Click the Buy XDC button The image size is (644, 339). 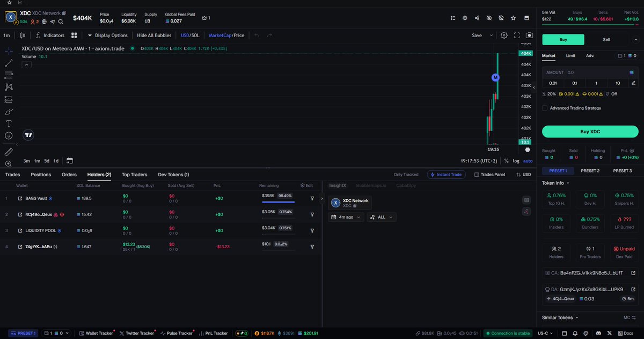(590, 132)
